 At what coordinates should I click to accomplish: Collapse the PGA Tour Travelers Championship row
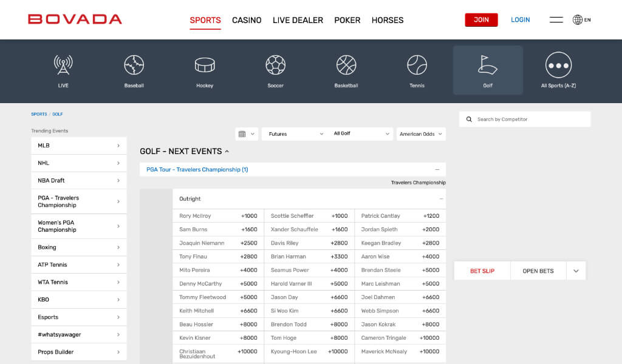point(437,169)
